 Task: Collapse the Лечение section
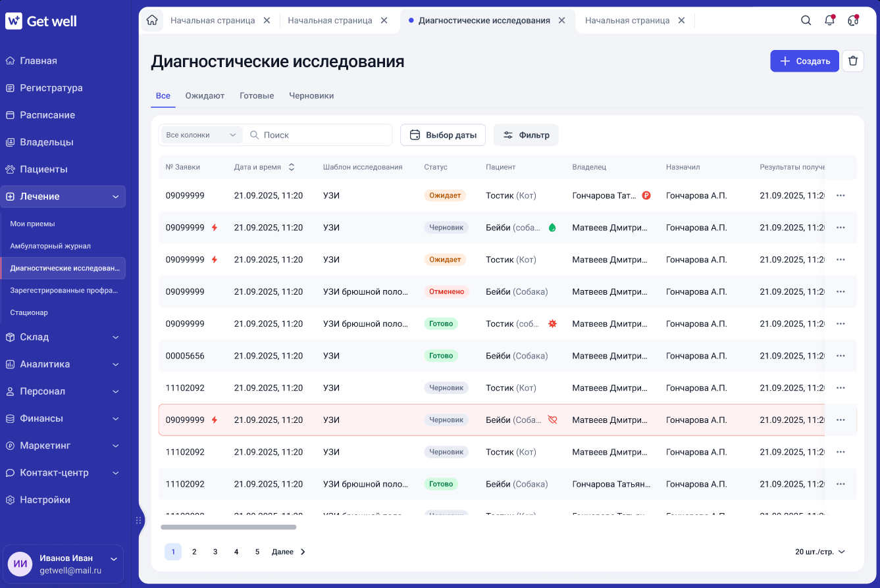[116, 197]
